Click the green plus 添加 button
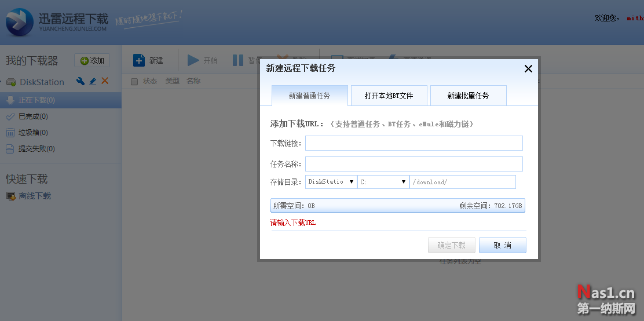 tap(92, 60)
